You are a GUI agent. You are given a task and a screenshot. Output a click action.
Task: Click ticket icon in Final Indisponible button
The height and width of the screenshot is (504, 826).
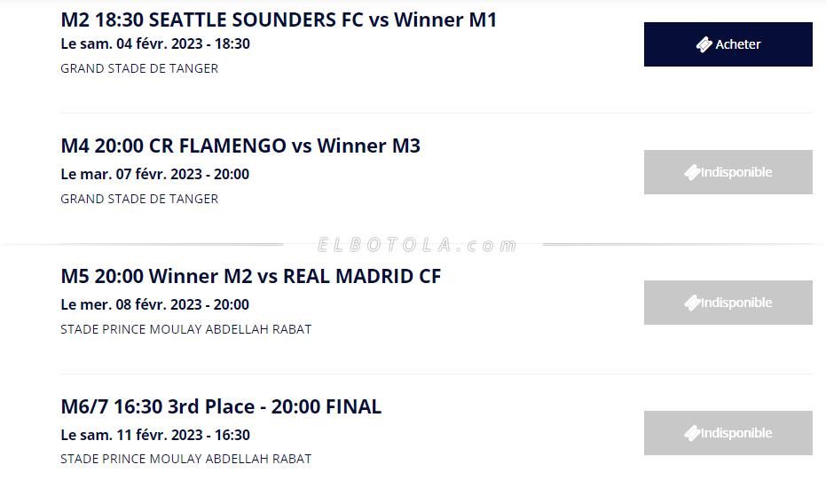click(692, 433)
